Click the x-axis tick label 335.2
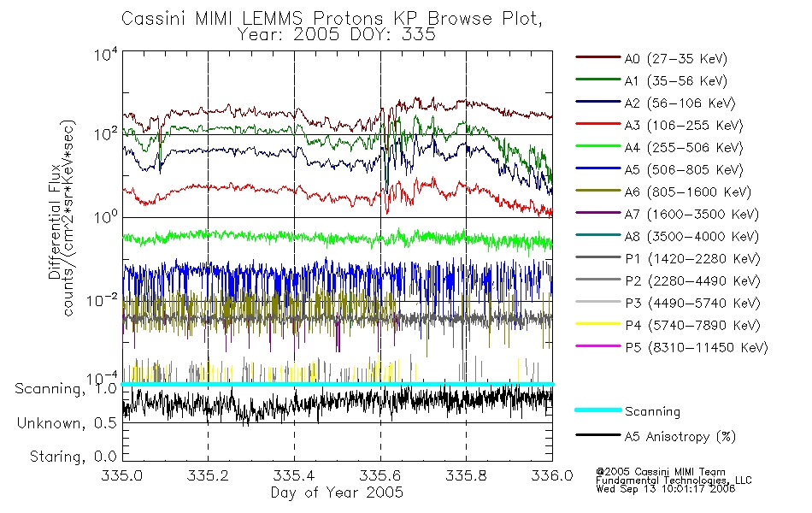Screen dimensions: 812x513 click(209, 475)
